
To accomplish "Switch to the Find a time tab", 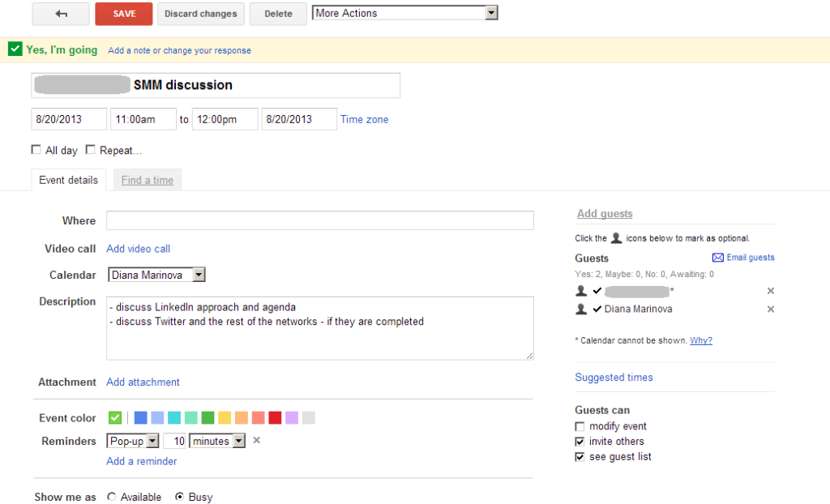I will [147, 180].
